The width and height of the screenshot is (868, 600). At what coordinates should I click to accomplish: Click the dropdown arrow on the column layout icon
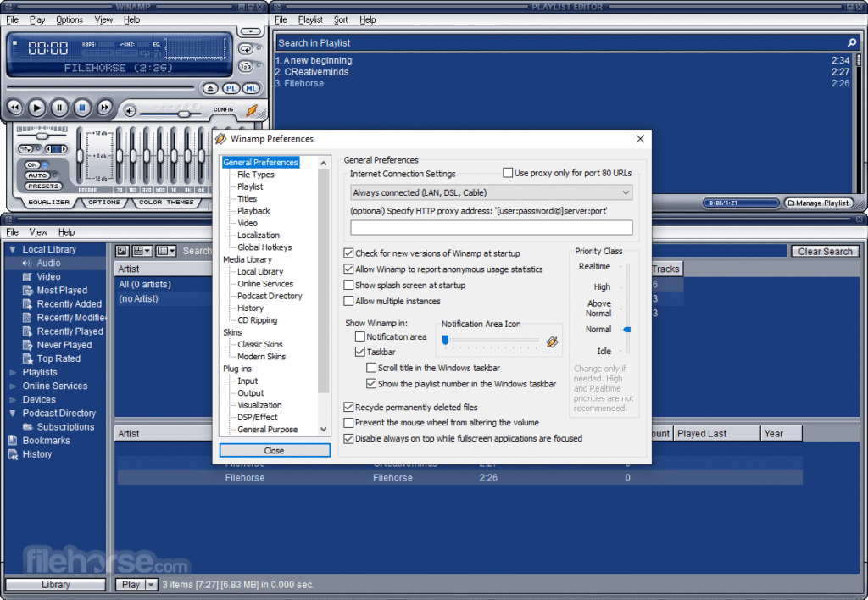pyautogui.click(x=172, y=251)
